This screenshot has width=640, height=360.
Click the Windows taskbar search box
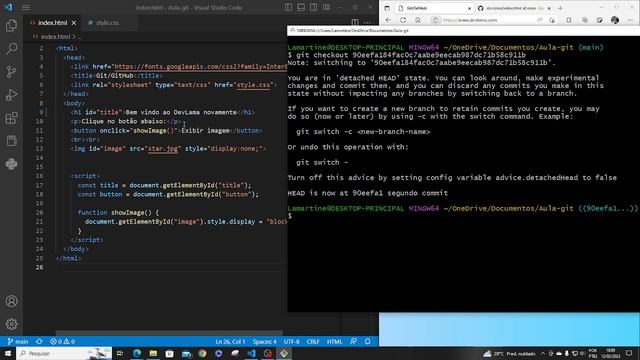click(x=64, y=353)
